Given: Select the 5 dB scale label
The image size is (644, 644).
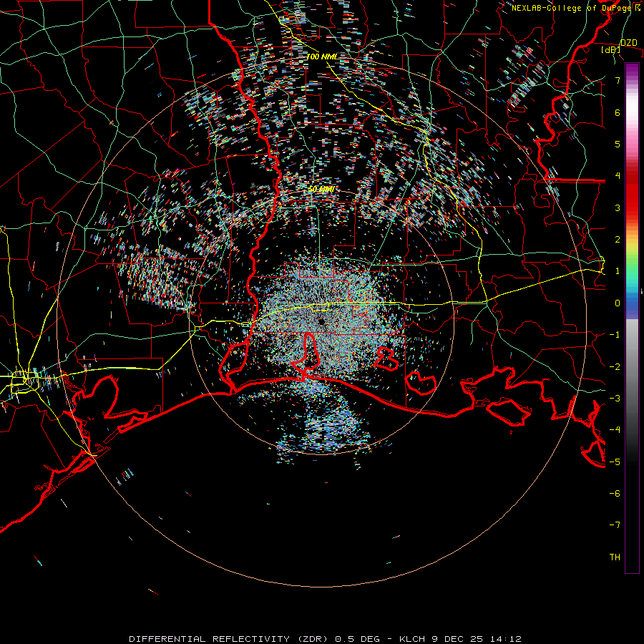Looking at the screenshot, I should coord(618,144).
